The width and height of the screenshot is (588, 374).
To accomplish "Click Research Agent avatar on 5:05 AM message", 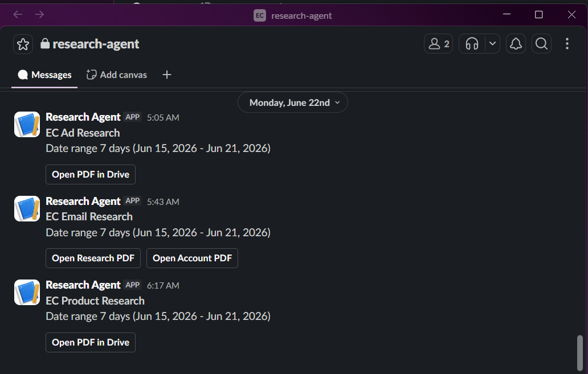I will 27,125.
